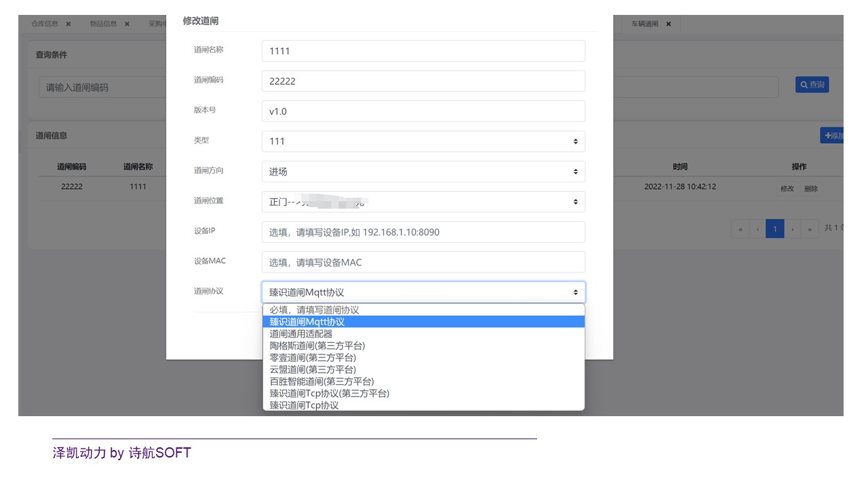Image resolution: width=868 pixels, height=488 pixels.
Task: Click timestamp 2022-11-28 10:42:12
Action: pyautogui.click(x=680, y=186)
